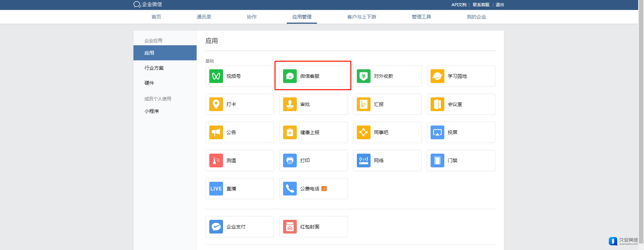
Task: Click the 打卡 location pin icon
Action: click(216, 104)
